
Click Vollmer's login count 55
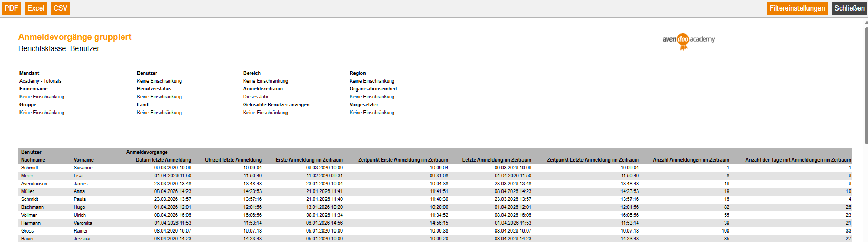pos(727,215)
